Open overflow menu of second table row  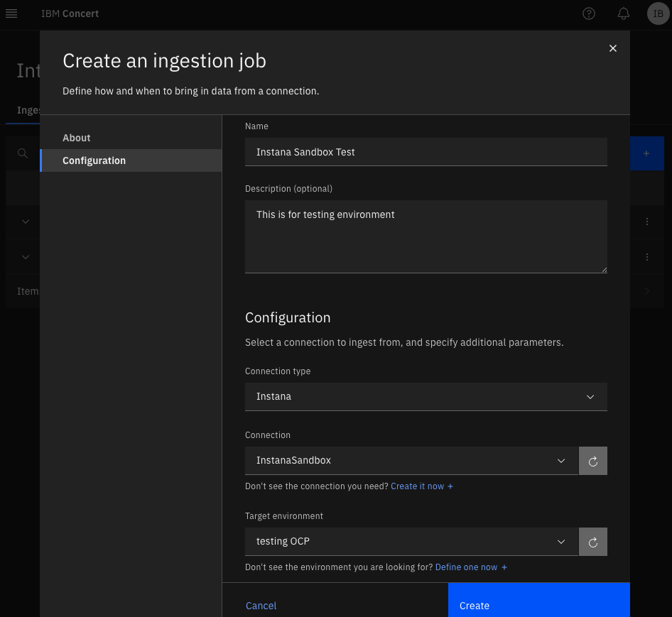pos(647,257)
